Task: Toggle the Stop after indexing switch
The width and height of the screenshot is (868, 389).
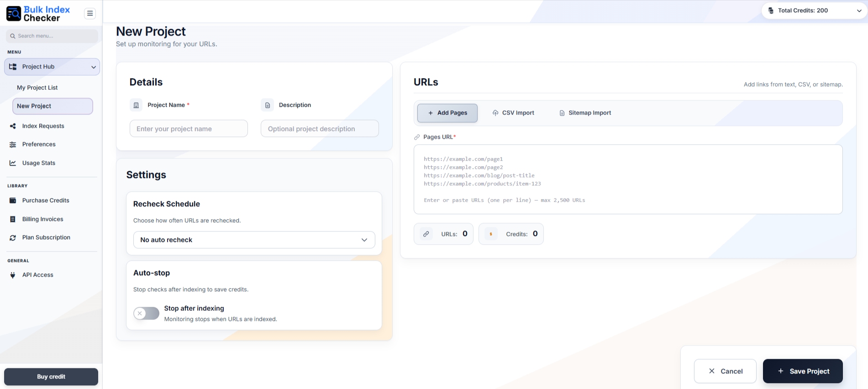Action: (146, 313)
